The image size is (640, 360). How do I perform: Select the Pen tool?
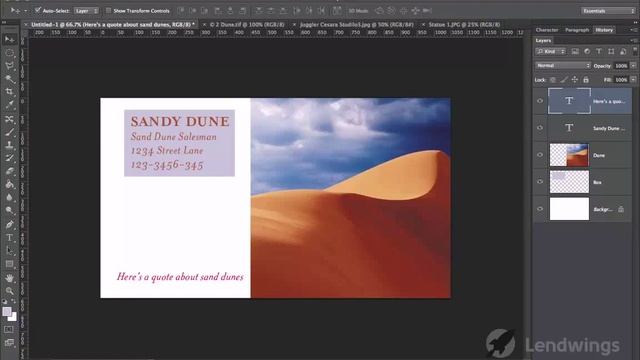click(9, 224)
